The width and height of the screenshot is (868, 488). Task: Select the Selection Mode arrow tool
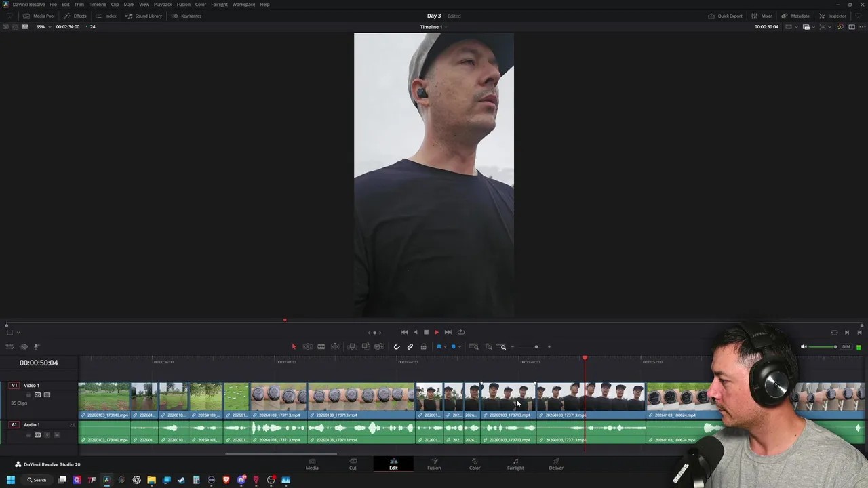click(x=294, y=346)
